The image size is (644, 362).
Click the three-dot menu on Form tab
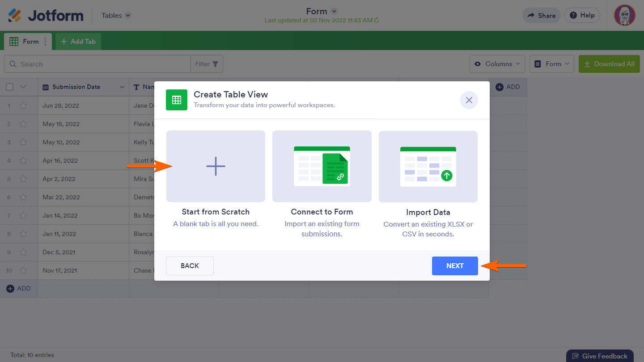click(x=45, y=42)
